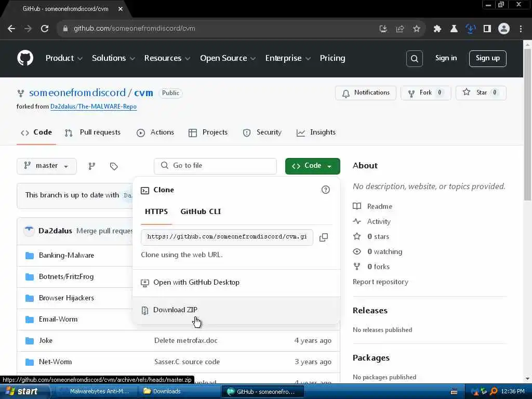Click the Sign up button
The width and height of the screenshot is (532, 399).
[x=487, y=59]
